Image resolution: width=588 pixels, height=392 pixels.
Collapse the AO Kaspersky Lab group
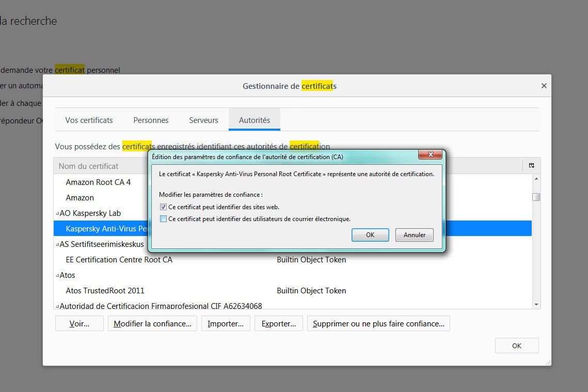pos(57,213)
